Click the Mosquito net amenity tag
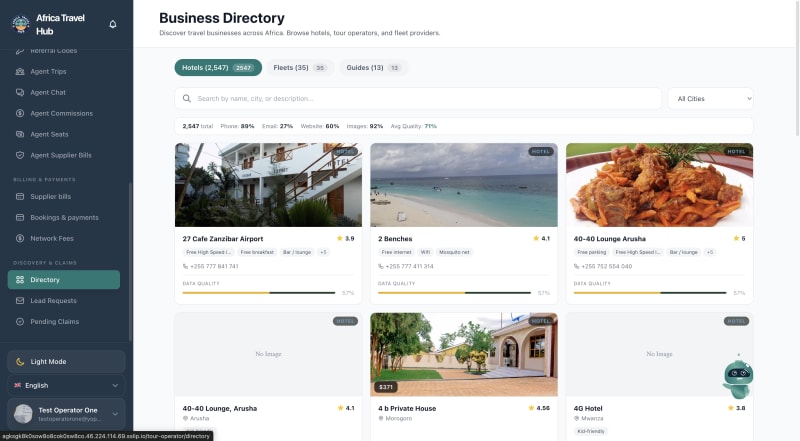800x441 pixels. click(x=454, y=252)
